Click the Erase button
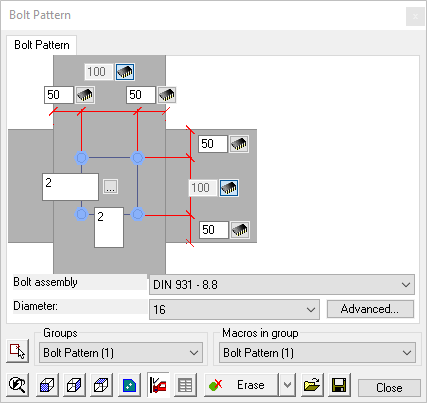This screenshot has width=427, height=403. 241,385
